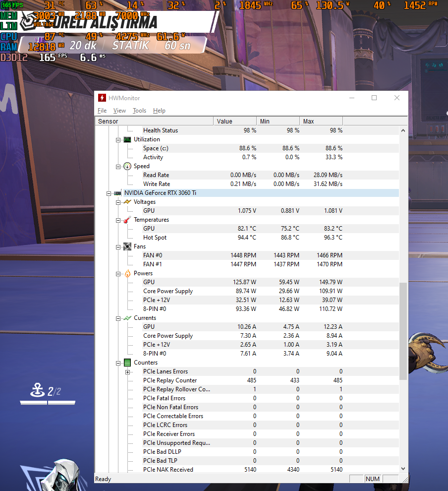448x491 pixels.
Task: Collapse the NVIDIA GeForce RTX 3060 Ti node
Action: tap(109, 193)
